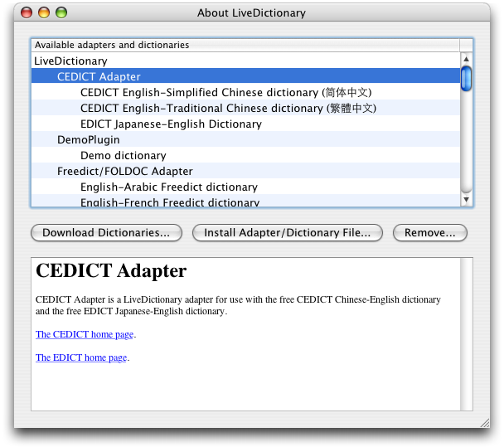Close the About LiveDictionary window
This screenshot has height=447, width=504.
[x=27, y=12]
